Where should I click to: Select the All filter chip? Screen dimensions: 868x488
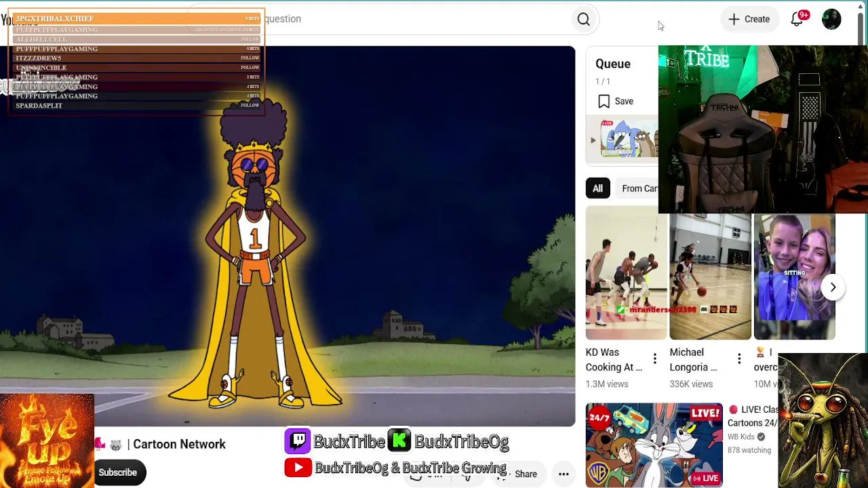597,188
